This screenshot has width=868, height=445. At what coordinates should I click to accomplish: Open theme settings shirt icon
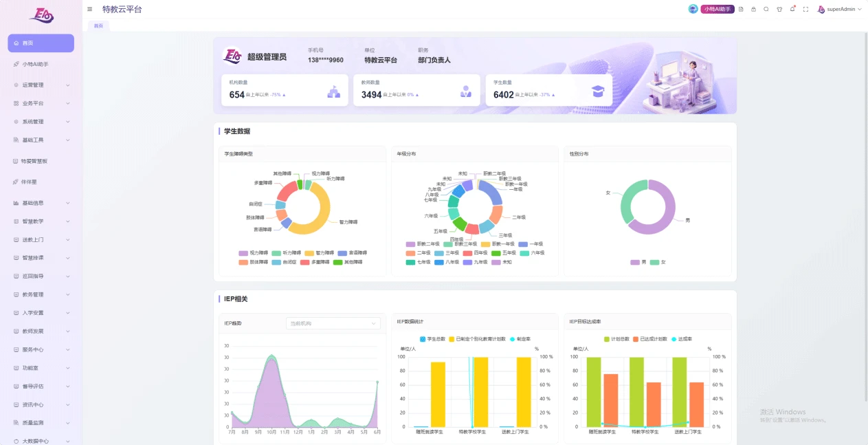pos(779,9)
